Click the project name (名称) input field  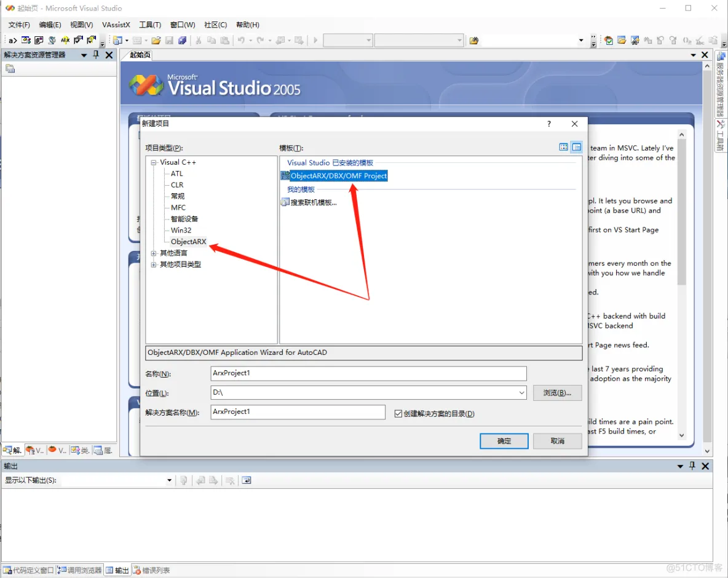click(368, 373)
